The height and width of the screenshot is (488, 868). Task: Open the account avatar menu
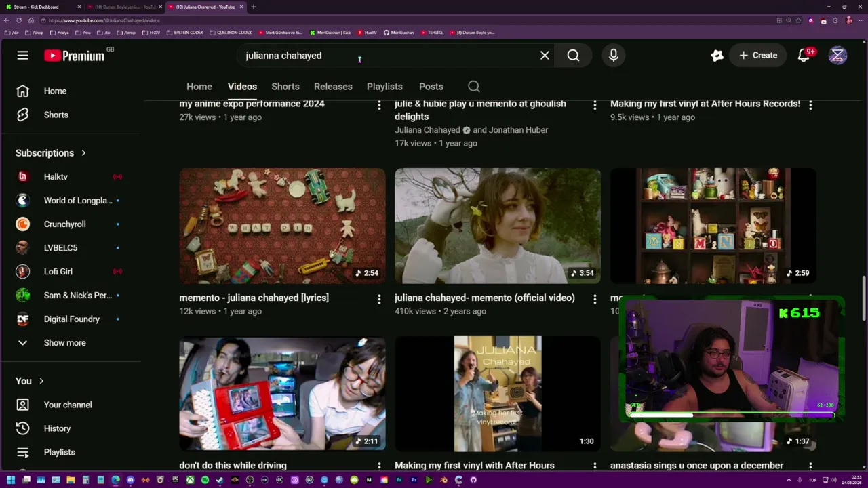pyautogui.click(x=837, y=56)
